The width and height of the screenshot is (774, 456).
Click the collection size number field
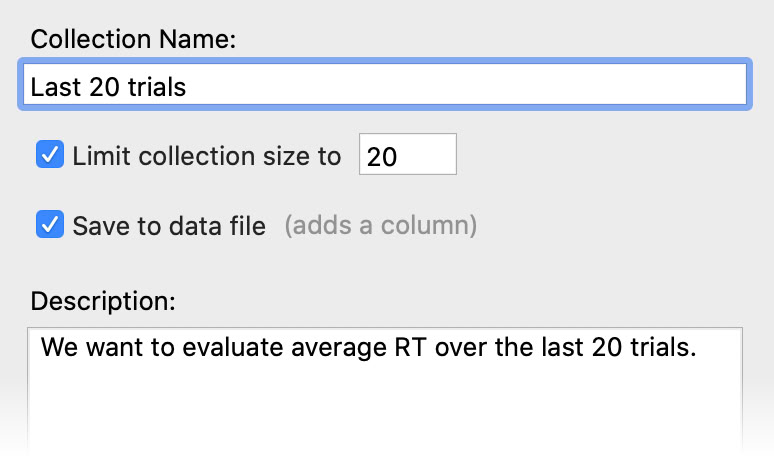click(x=407, y=156)
